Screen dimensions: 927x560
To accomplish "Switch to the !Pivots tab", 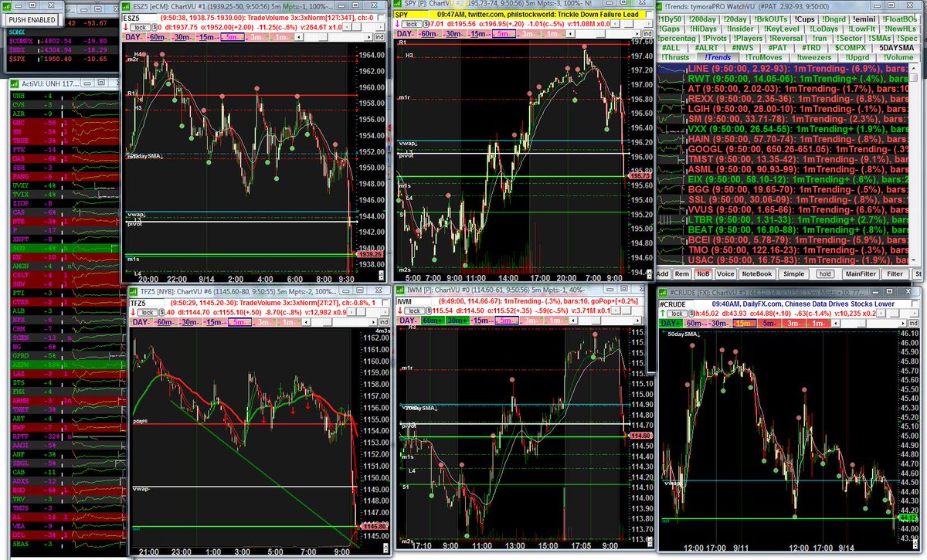I will 715,38.
